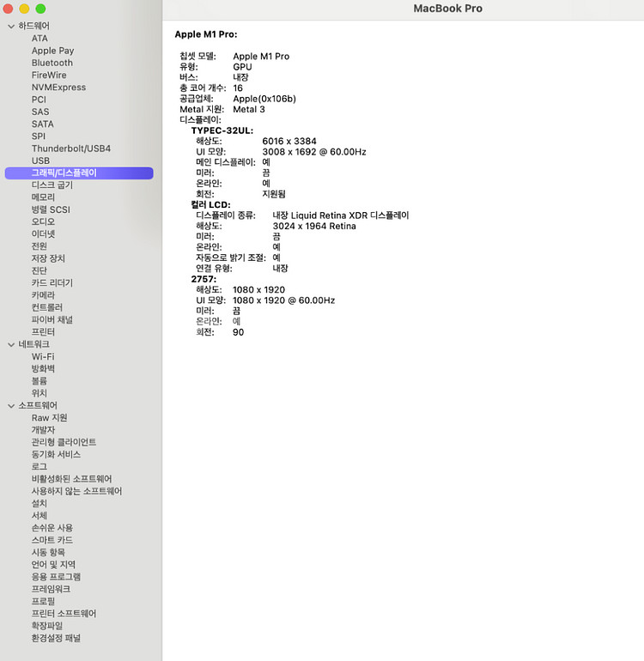Select the highlighted 그래픽/디스플레이 item
644x661 pixels.
tap(79, 173)
